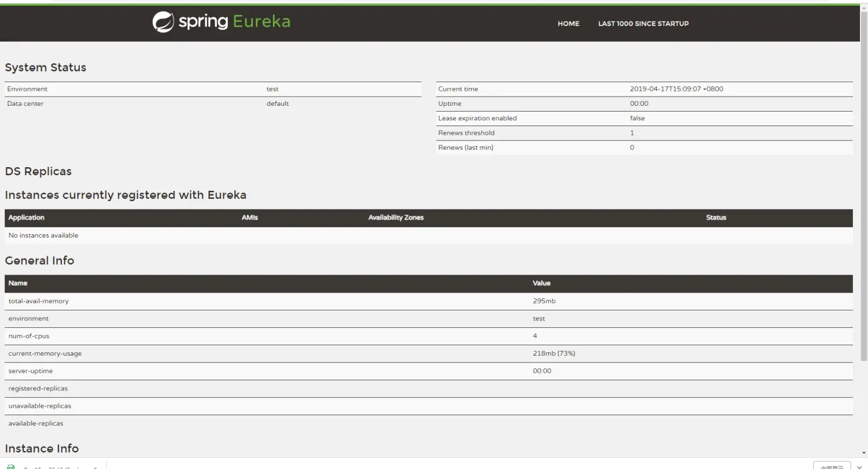868x469 pixels.
Task: Select 'test' value in General Info table
Action: [539, 319]
